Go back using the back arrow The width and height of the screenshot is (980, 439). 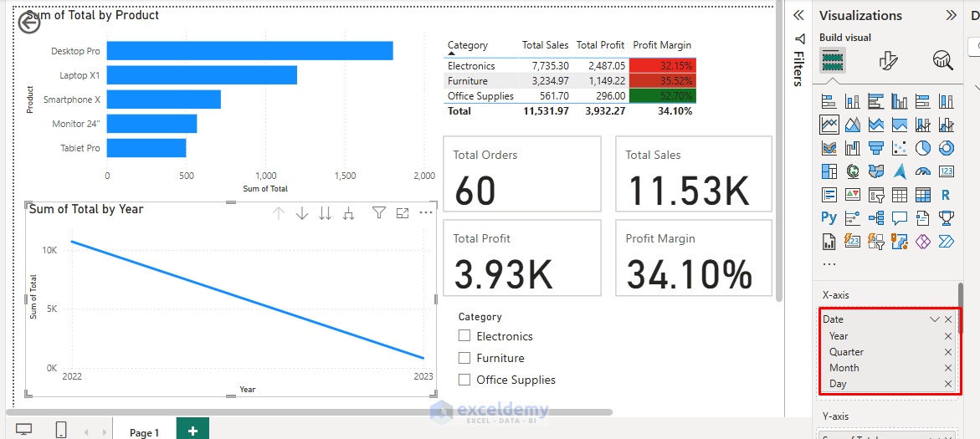click(x=29, y=23)
